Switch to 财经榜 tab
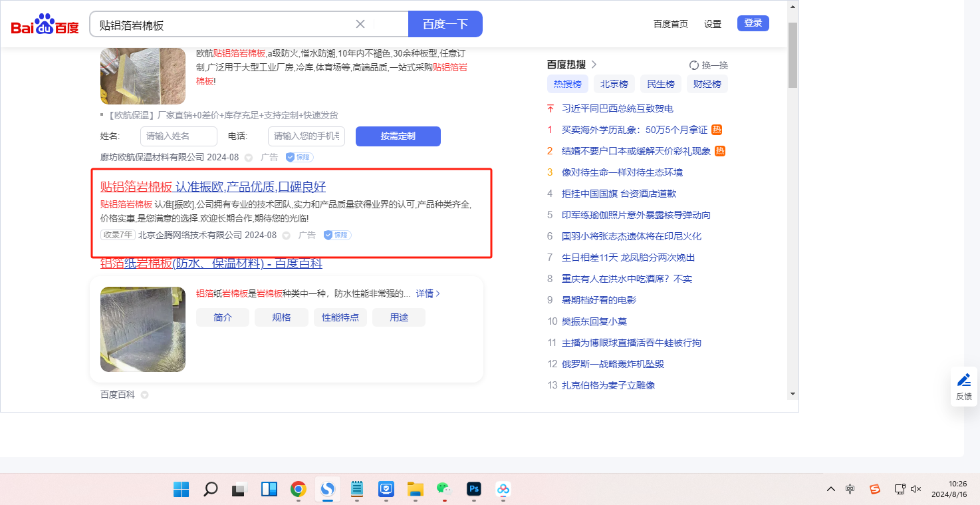This screenshot has height=505, width=980. pyautogui.click(x=707, y=84)
